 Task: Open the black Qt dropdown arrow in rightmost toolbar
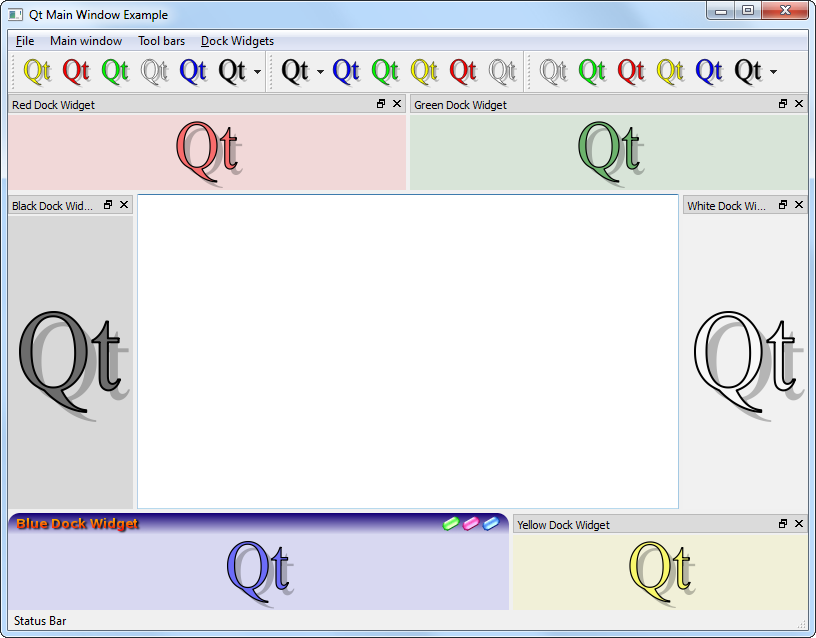click(x=773, y=72)
